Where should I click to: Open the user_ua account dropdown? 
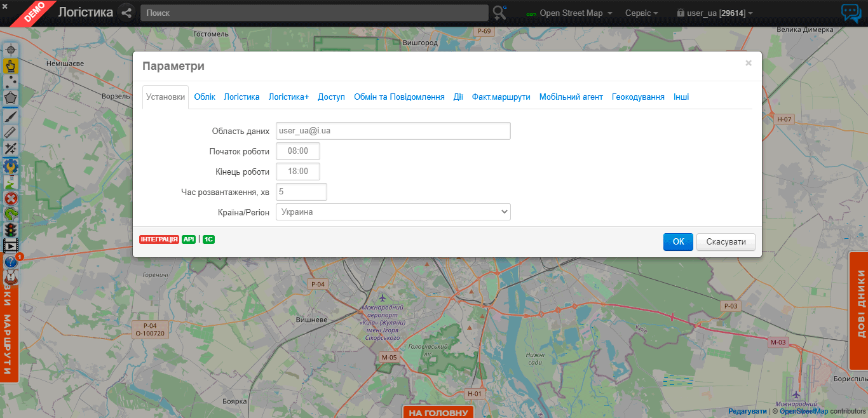tap(715, 13)
